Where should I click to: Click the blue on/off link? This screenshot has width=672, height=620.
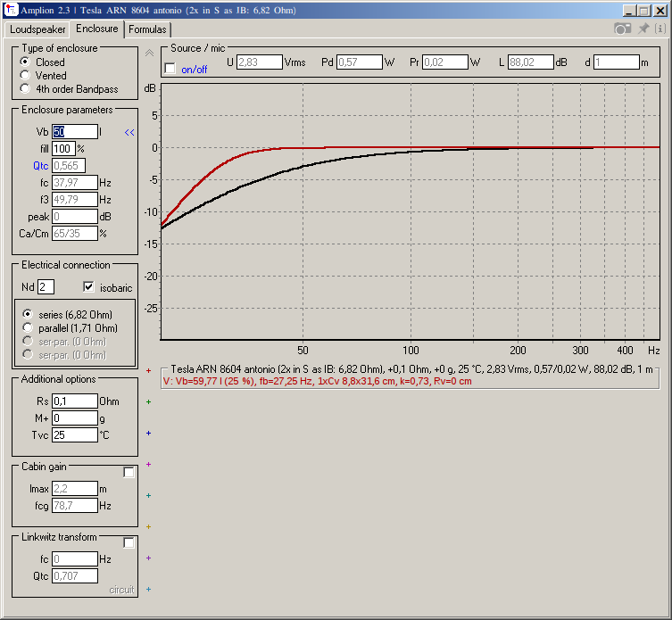[x=195, y=70]
